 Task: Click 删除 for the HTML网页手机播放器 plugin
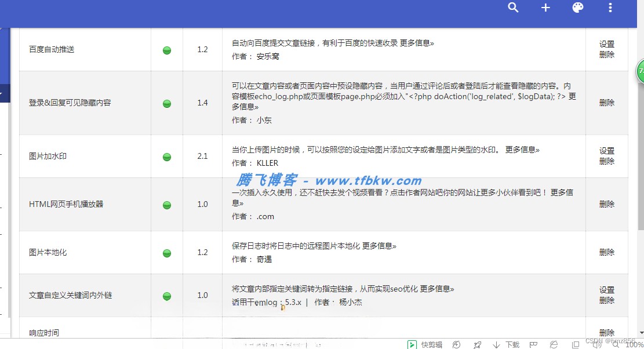pyautogui.click(x=606, y=204)
